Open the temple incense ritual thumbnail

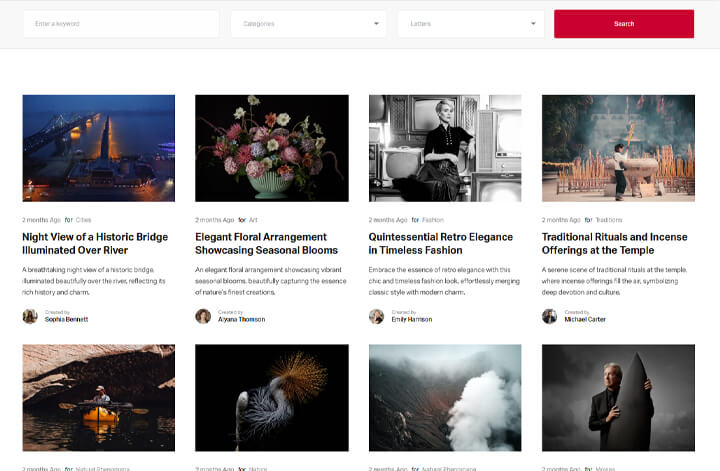click(x=618, y=148)
